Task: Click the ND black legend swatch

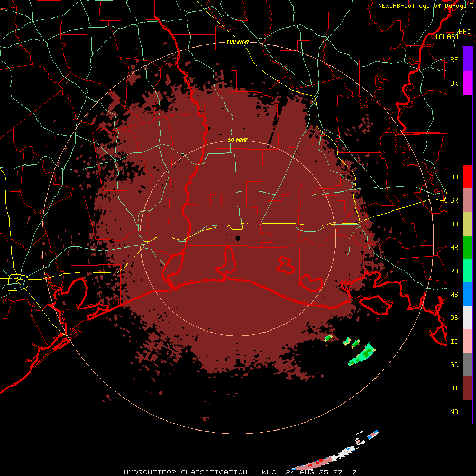Action: point(467,411)
